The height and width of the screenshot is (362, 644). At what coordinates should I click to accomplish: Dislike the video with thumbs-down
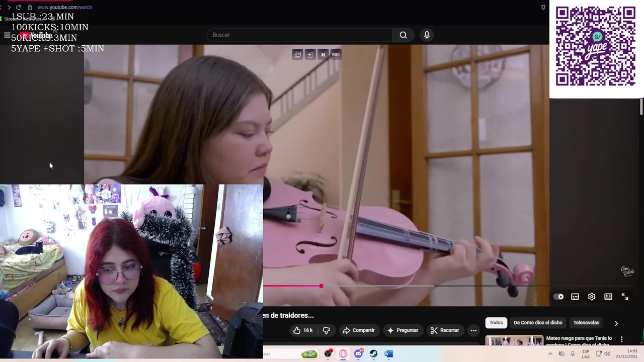click(327, 330)
